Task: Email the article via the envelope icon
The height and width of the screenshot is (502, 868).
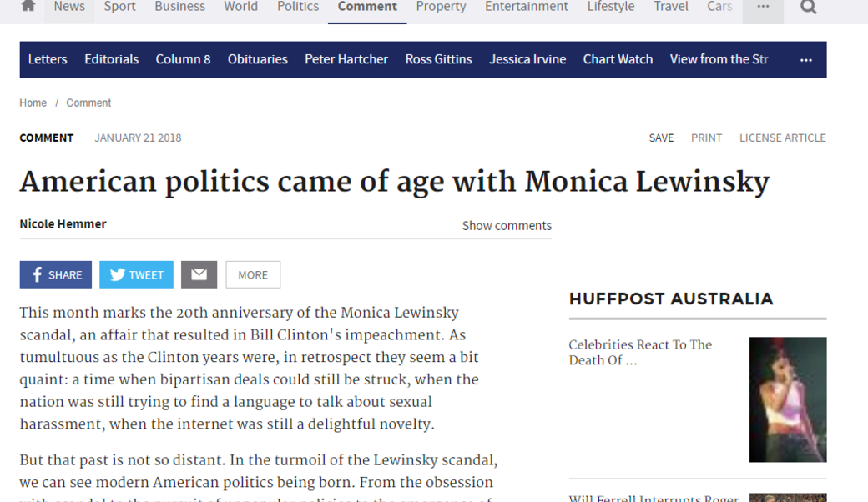Action: (x=199, y=274)
